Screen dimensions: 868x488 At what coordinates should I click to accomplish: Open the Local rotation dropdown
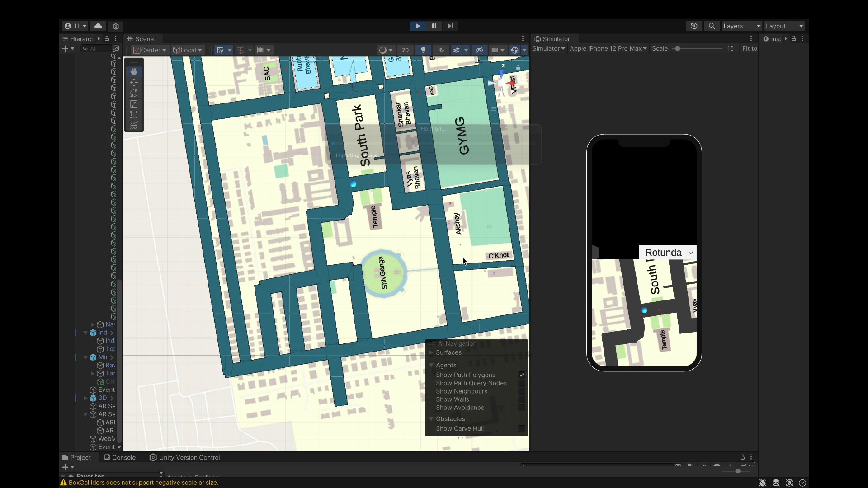point(188,50)
